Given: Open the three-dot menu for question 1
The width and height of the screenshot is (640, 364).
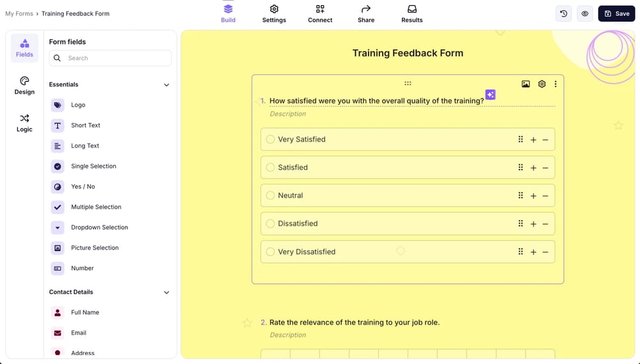Looking at the screenshot, I should (x=556, y=84).
